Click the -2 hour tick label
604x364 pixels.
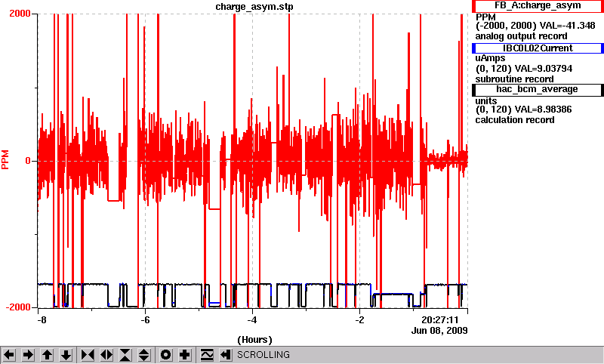[x=359, y=320]
